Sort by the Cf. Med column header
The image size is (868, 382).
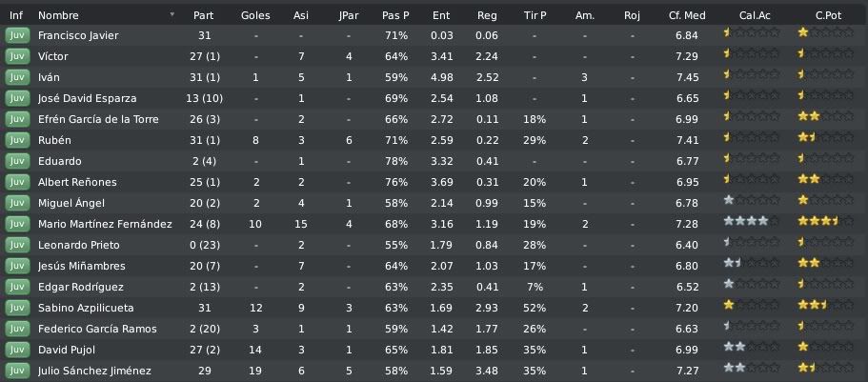[687, 15]
